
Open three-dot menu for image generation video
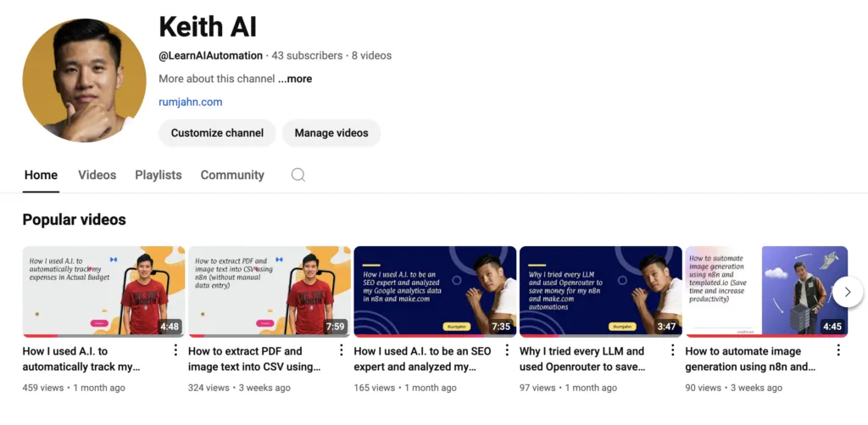coord(838,350)
